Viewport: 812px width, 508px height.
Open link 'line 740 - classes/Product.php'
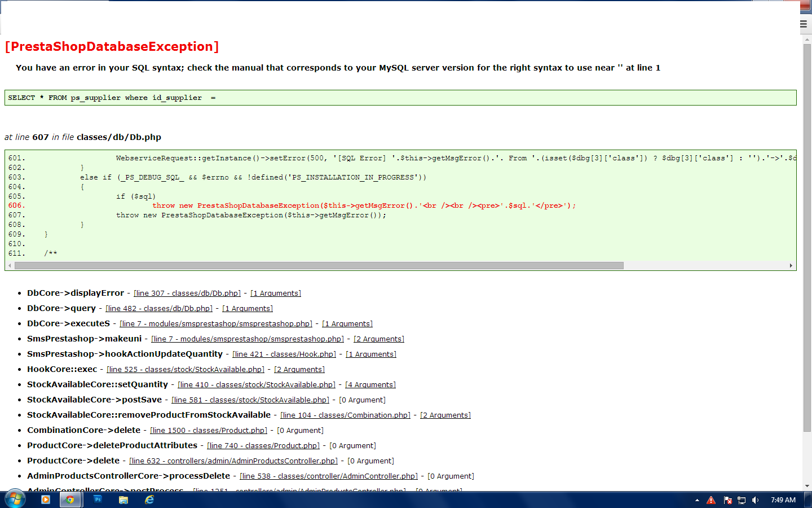click(263, 446)
